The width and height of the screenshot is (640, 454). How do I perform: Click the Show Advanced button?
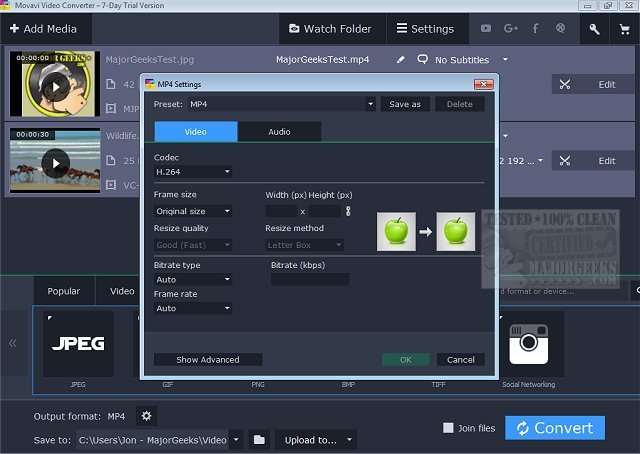[x=208, y=360]
